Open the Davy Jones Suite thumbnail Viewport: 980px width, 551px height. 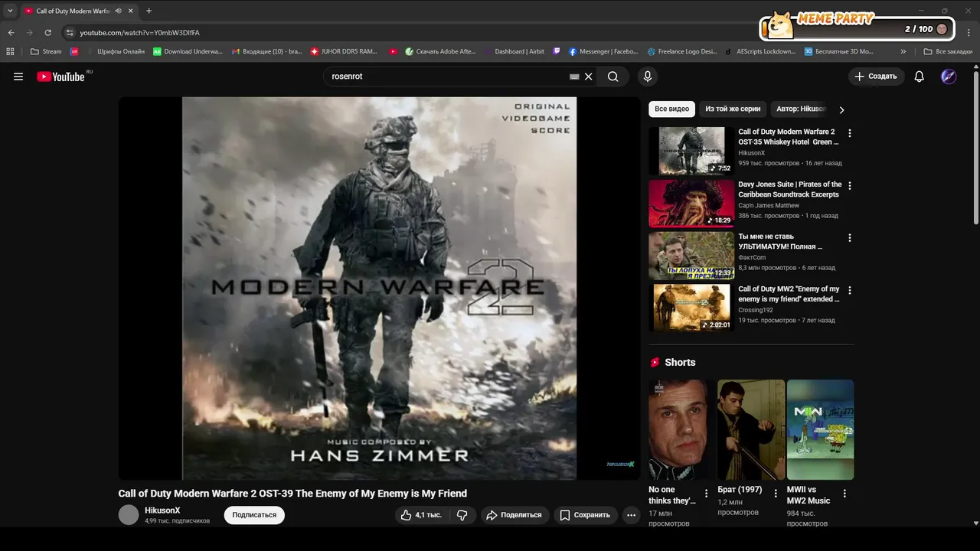pyautogui.click(x=691, y=204)
